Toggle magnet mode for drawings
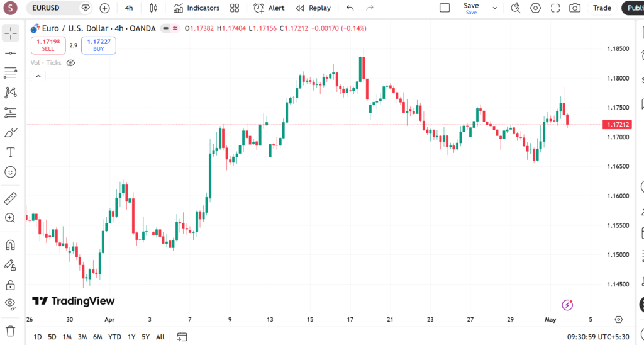This screenshot has height=345, width=644. tap(11, 245)
